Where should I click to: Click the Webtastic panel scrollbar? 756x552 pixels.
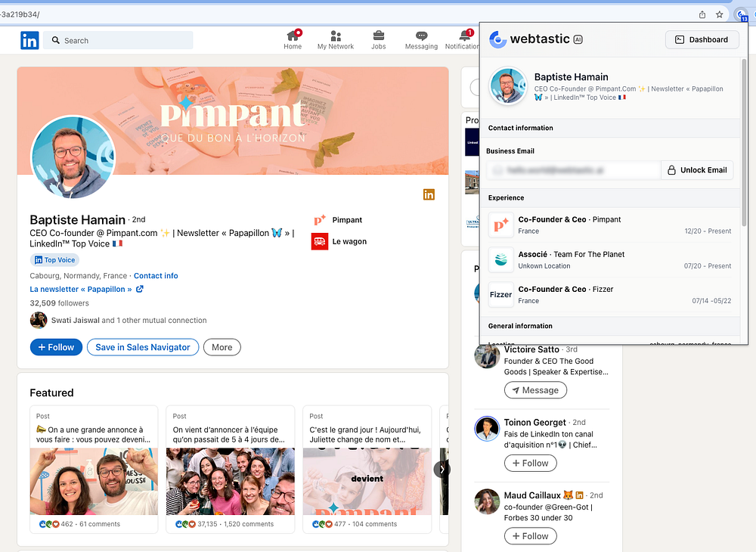744,142
